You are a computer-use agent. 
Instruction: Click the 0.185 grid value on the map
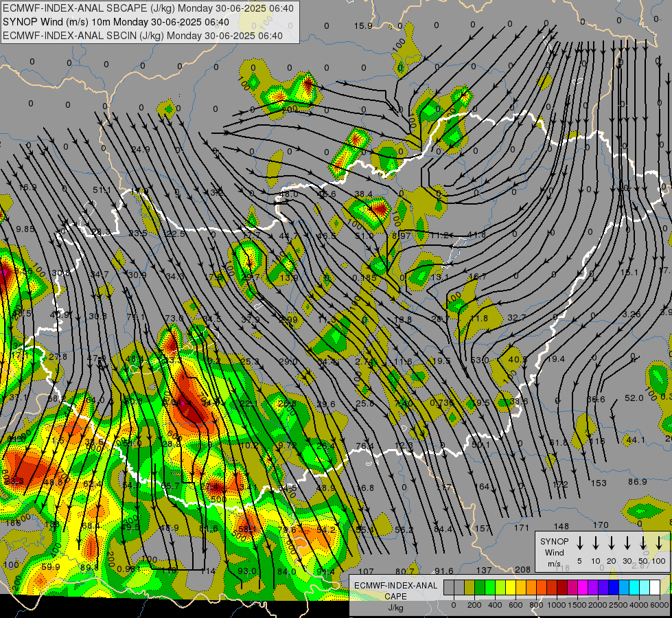(364, 277)
